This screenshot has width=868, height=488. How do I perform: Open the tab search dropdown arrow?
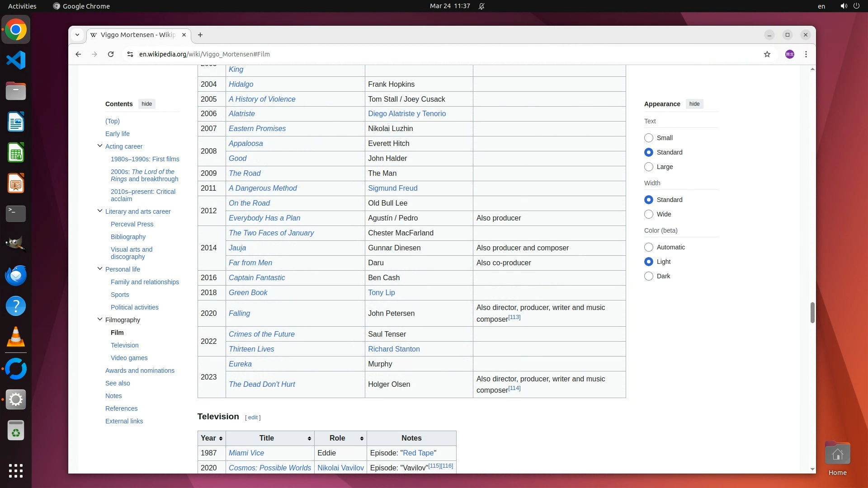(77, 35)
